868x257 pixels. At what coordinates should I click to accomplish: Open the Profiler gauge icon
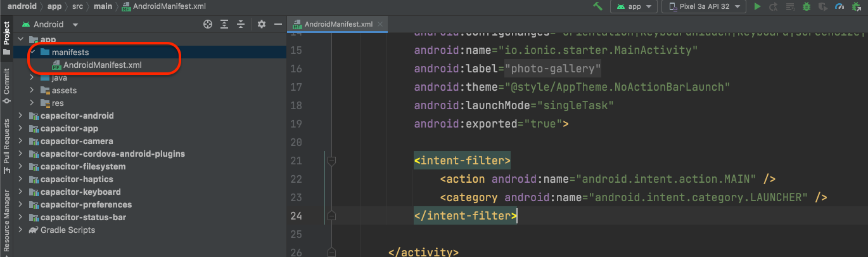click(840, 6)
